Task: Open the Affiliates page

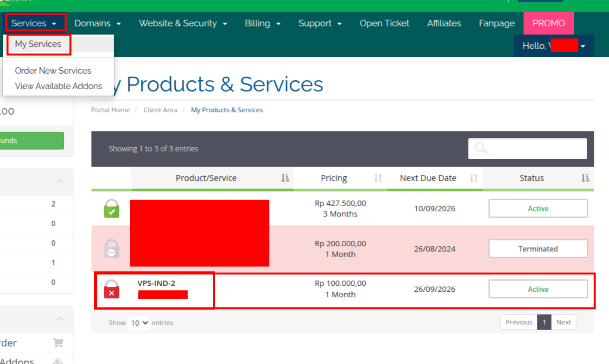Action: [444, 23]
